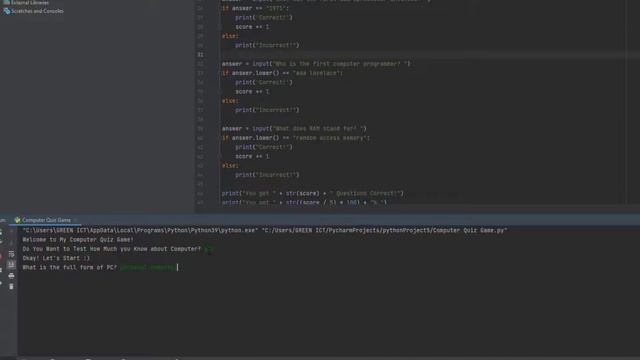The height and width of the screenshot is (360, 640).
Task: Close the Computer Quiz Game run tab
Action: (x=75, y=220)
